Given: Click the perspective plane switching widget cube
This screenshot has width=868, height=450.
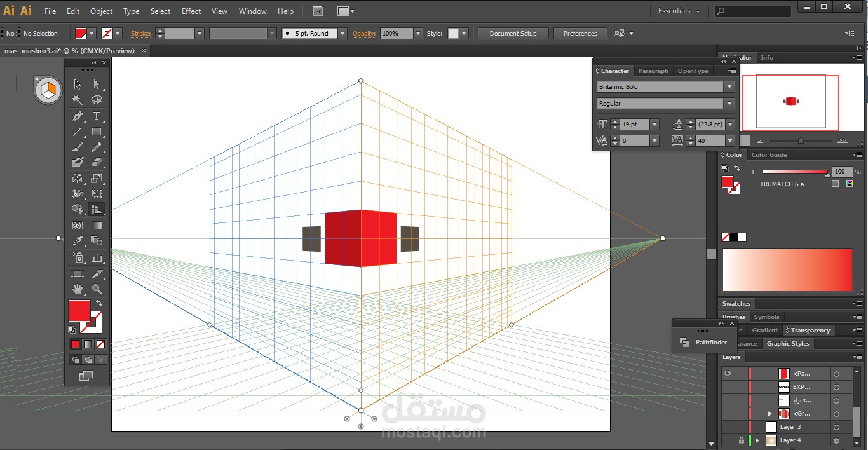Looking at the screenshot, I should 48,91.
